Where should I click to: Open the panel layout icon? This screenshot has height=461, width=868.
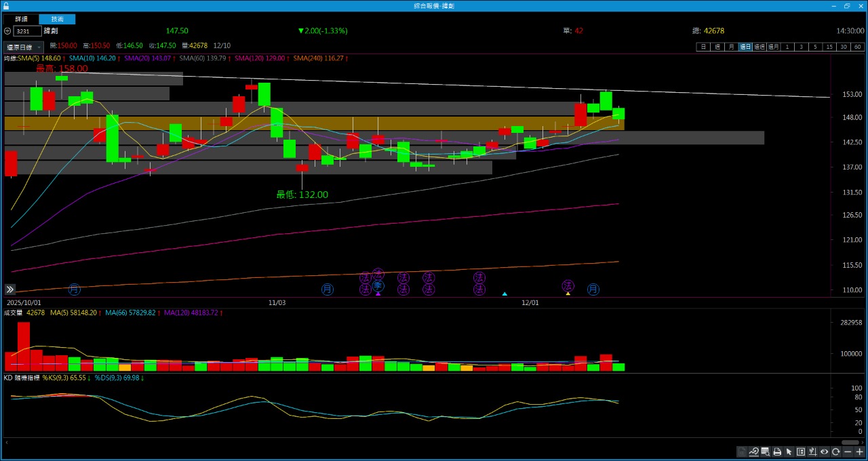pyautogui.click(x=801, y=452)
